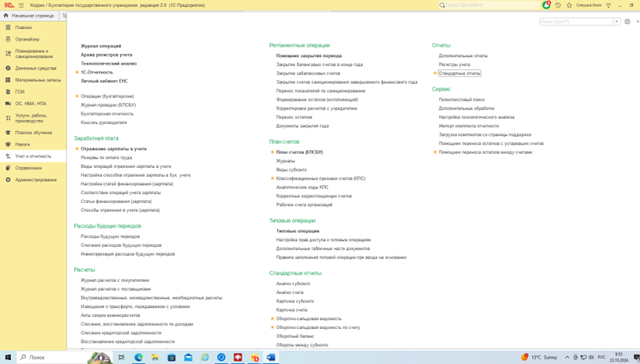This screenshot has width=640, height=364.
Task: Open Помощник закрытия периода
Action: click(x=309, y=56)
